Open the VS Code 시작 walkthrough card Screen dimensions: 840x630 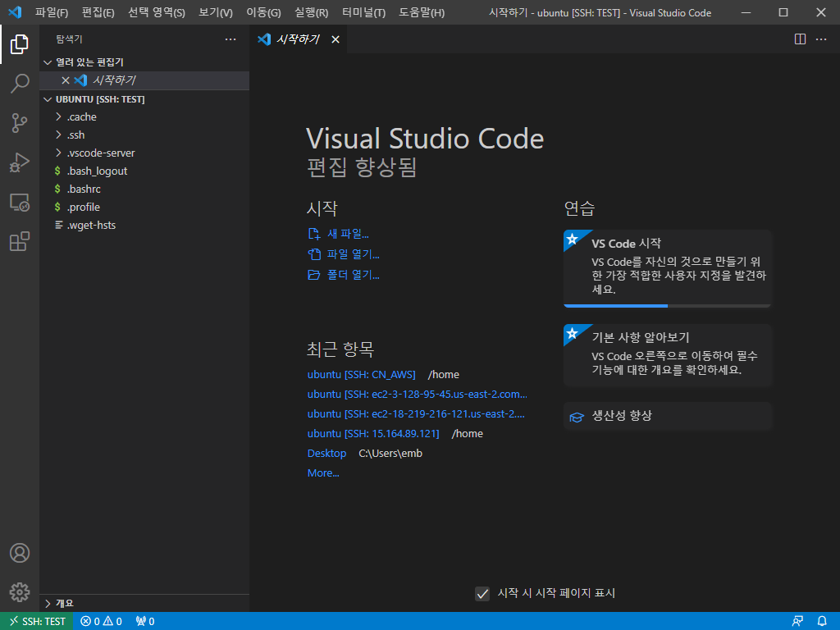668,268
